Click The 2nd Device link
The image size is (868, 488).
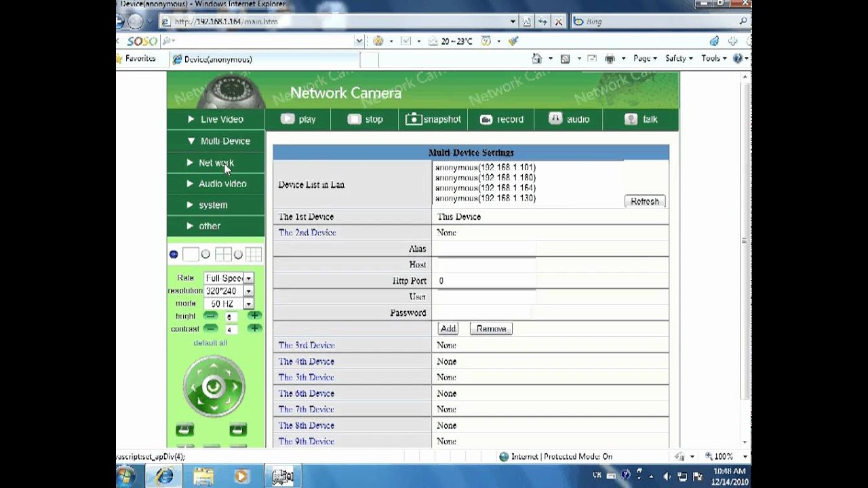[307, 232]
